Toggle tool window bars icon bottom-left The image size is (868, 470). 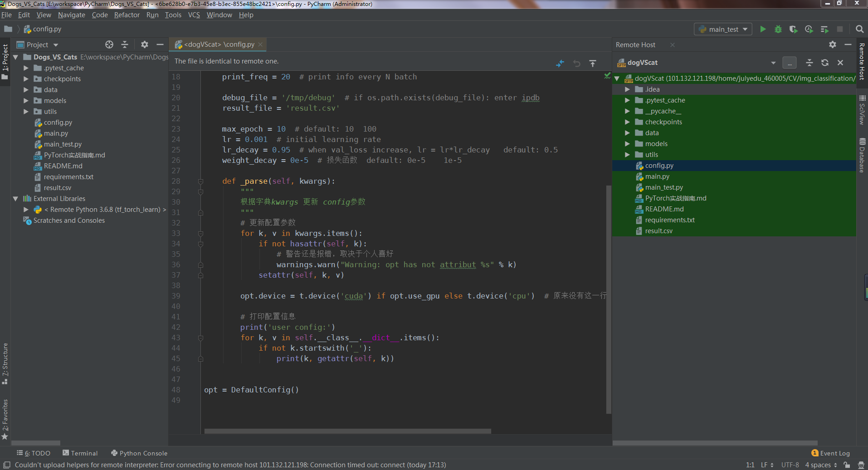6,465
